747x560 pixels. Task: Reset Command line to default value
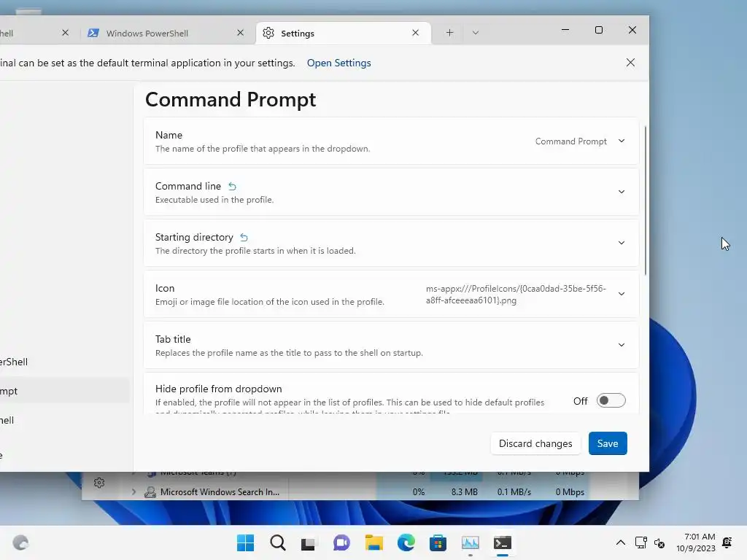coord(232,186)
